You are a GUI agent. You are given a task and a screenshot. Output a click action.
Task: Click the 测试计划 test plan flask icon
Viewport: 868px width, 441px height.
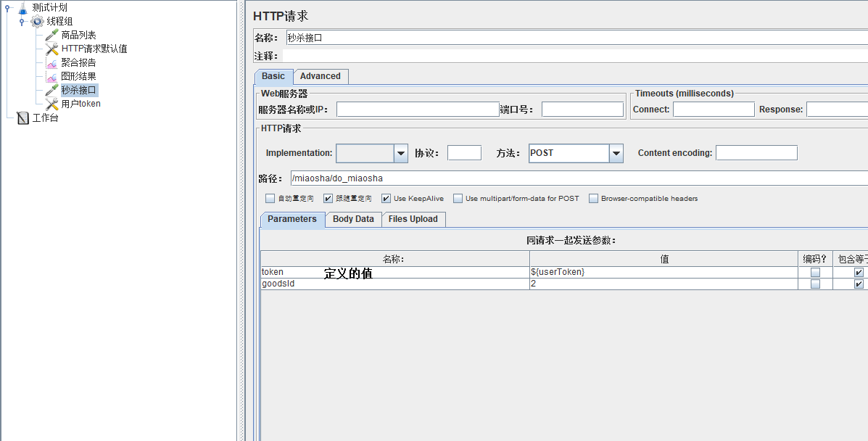click(22, 8)
